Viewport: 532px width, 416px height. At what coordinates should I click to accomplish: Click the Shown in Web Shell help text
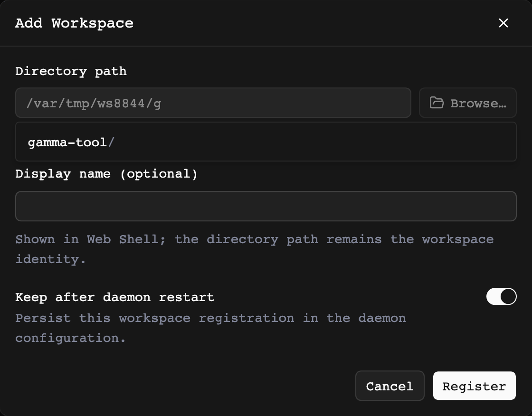255,249
